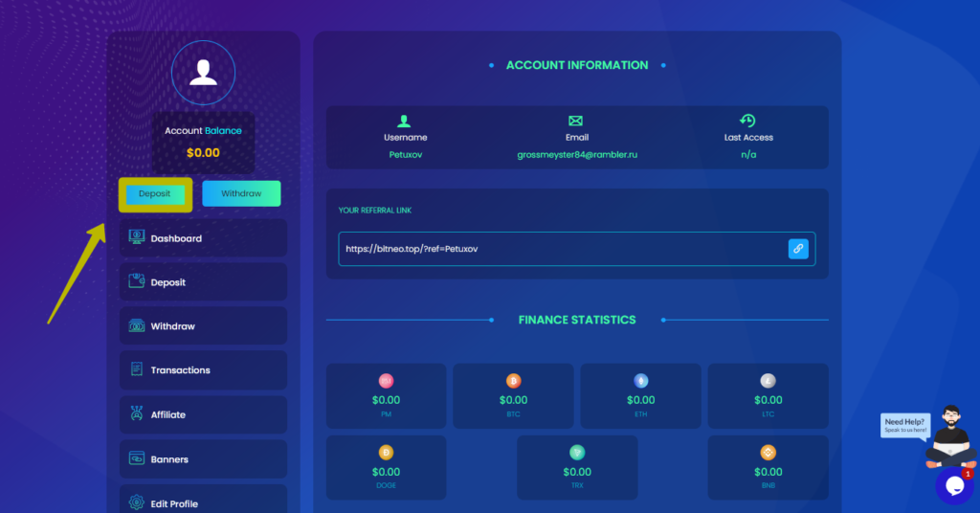
Task: Click the Edit Profile gear icon
Action: pos(136,502)
